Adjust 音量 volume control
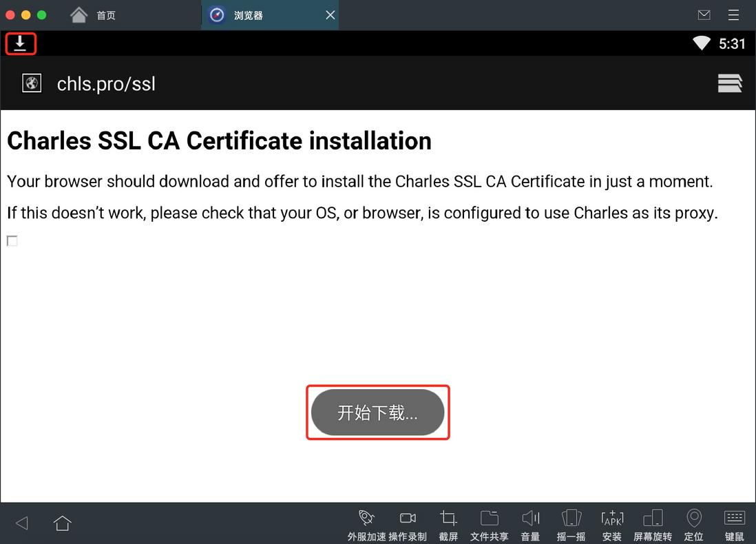Image resolution: width=756 pixels, height=544 pixels. (x=530, y=525)
